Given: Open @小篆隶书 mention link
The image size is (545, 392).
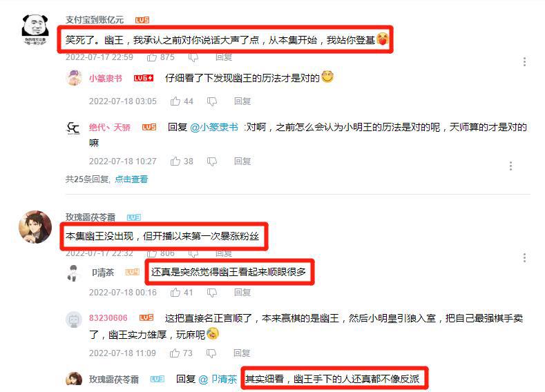Looking at the screenshot, I should [214, 127].
